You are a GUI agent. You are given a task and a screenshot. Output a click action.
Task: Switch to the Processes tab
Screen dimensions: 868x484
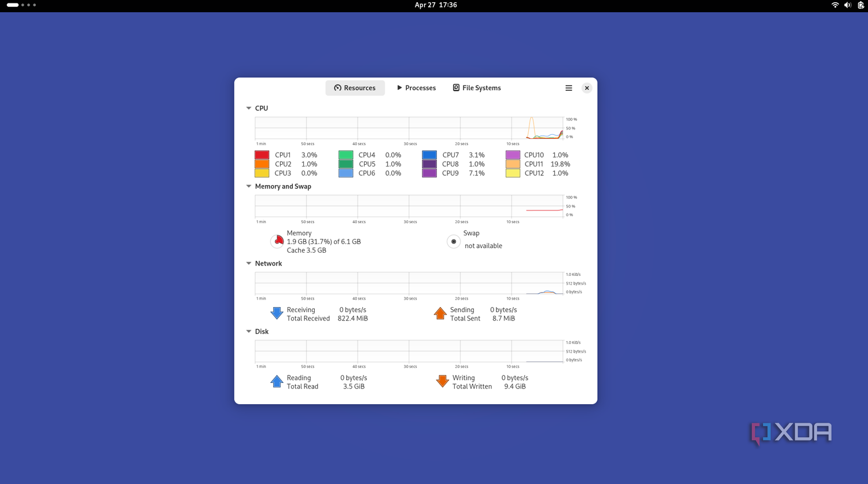416,88
